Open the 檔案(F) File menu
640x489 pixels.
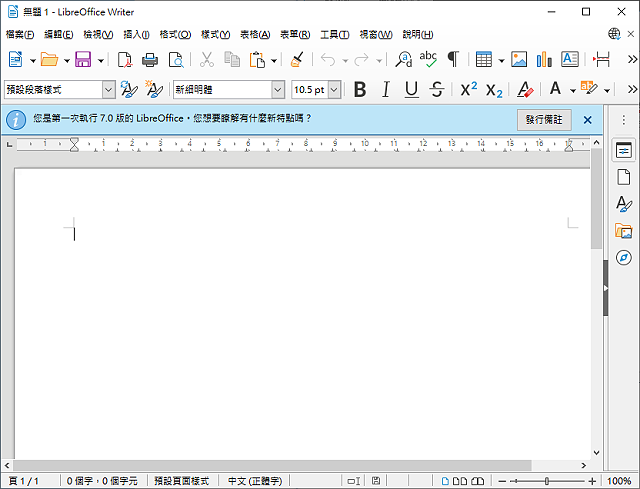click(x=20, y=35)
